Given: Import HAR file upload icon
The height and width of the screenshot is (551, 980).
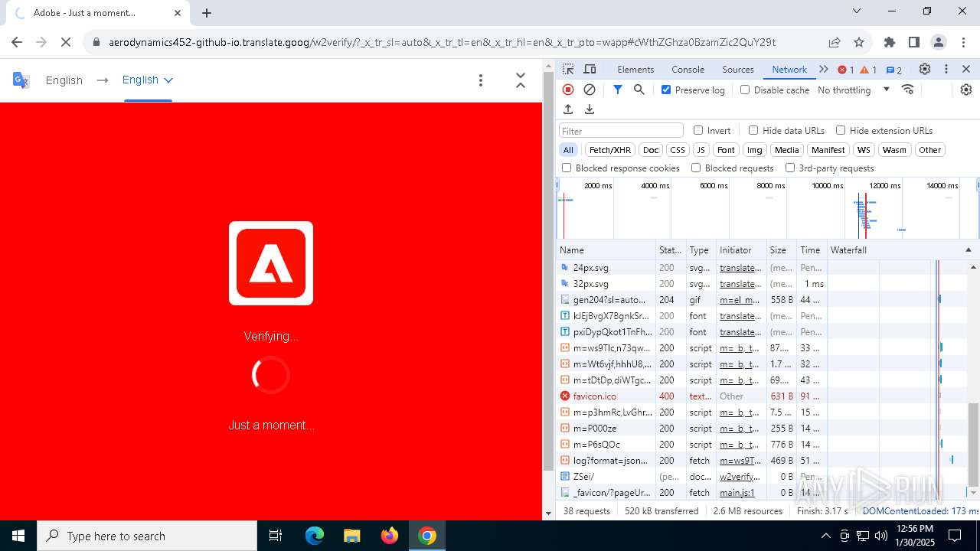Looking at the screenshot, I should (x=568, y=109).
